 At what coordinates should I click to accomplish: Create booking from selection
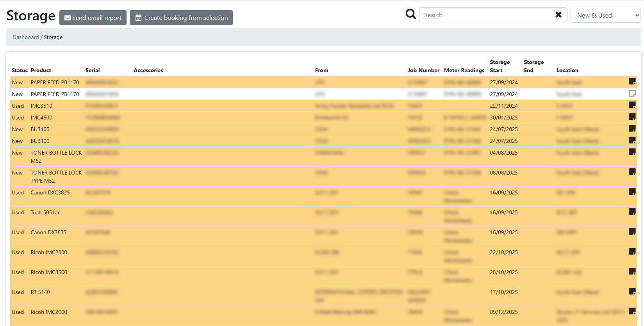(x=181, y=18)
